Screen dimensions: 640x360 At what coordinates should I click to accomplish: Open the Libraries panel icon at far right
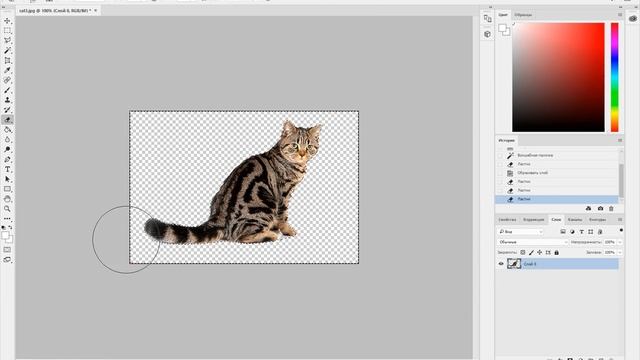[633, 18]
